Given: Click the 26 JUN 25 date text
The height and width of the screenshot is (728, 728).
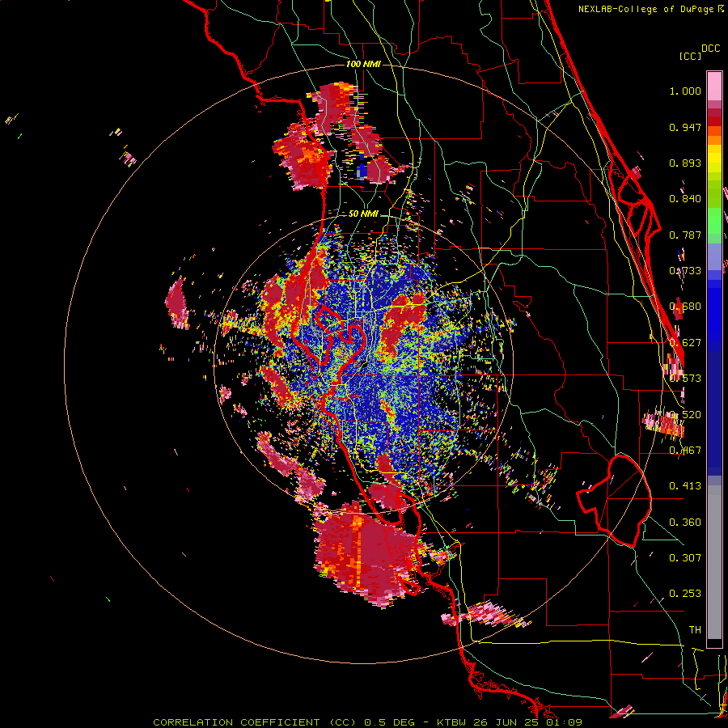Looking at the screenshot, I should [x=506, y=722].
